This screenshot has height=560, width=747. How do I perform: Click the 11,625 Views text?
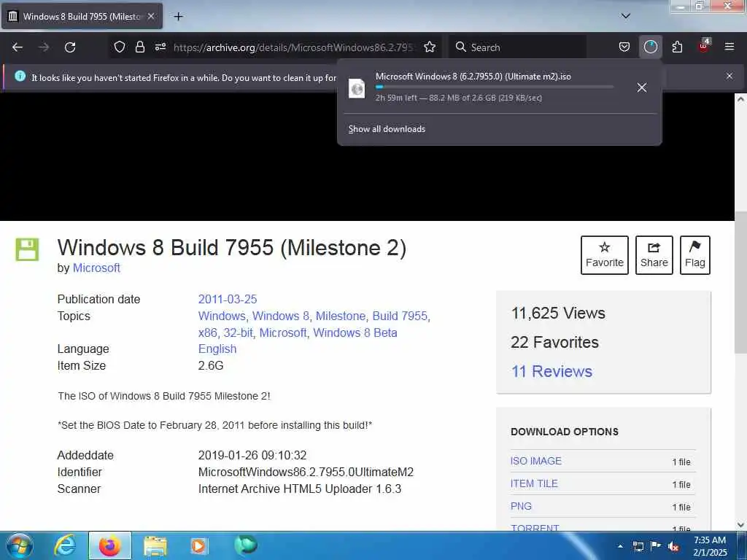click(x=558, y=314)
